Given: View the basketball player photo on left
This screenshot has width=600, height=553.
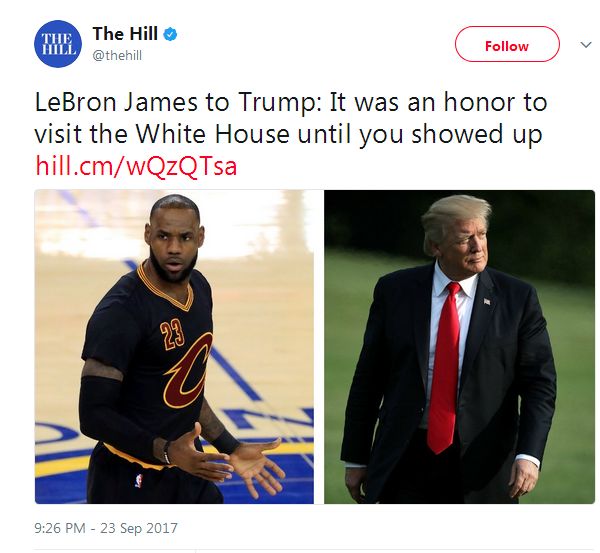Looking at the screenshot, I should 174,346.
